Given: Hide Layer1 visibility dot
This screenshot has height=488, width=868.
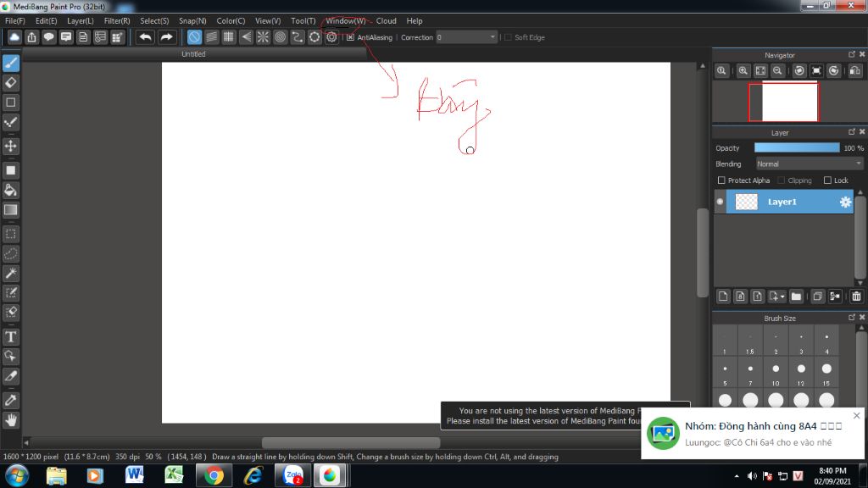Looking at the screenshot, I should 720,202.
